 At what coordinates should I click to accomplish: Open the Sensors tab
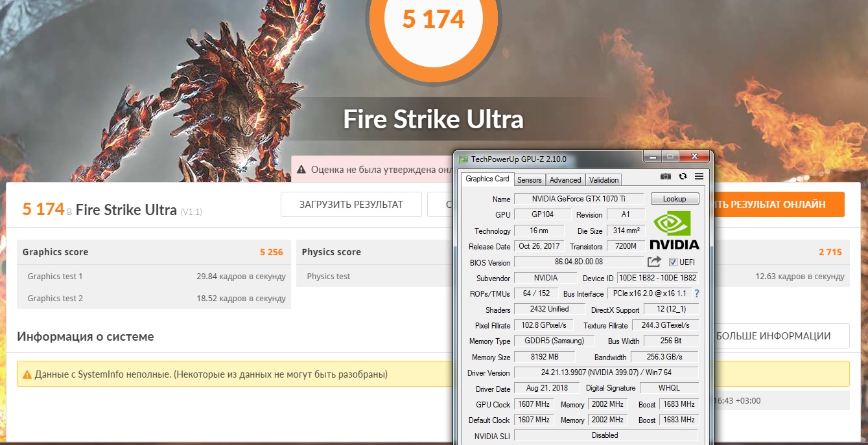530,180
